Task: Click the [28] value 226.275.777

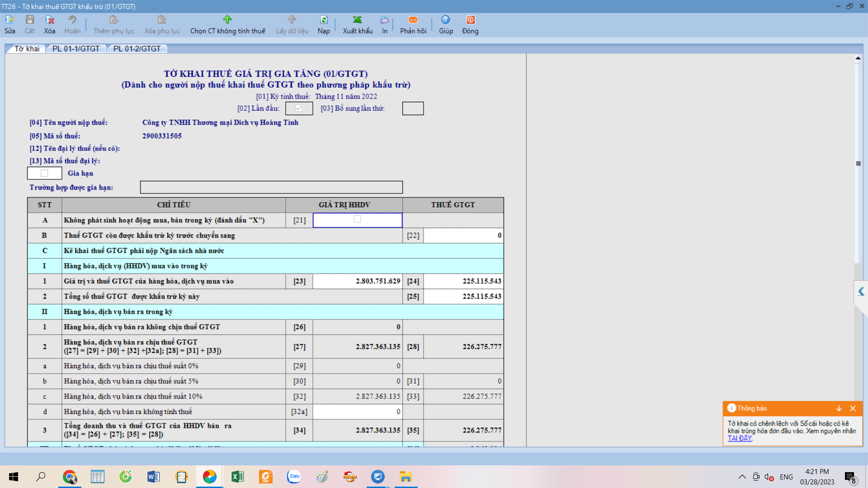Action: click(463, 347)
